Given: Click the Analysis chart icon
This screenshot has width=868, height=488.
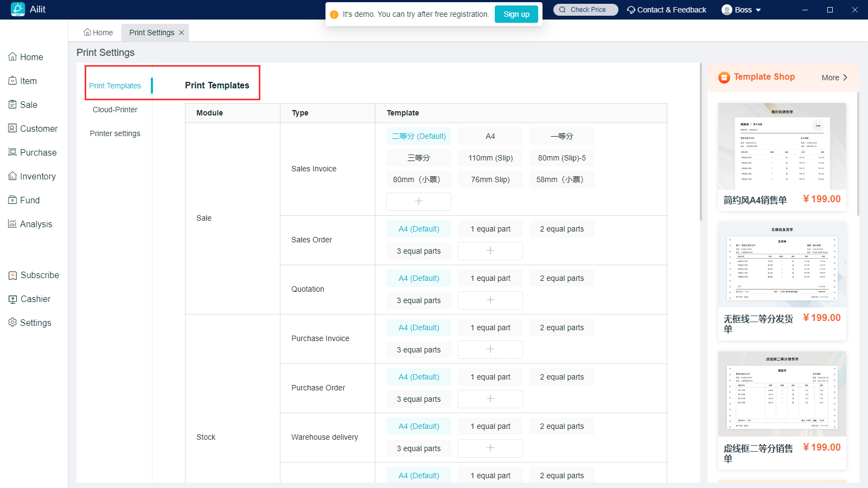Looking at the screenshot, I should point(12,224).
